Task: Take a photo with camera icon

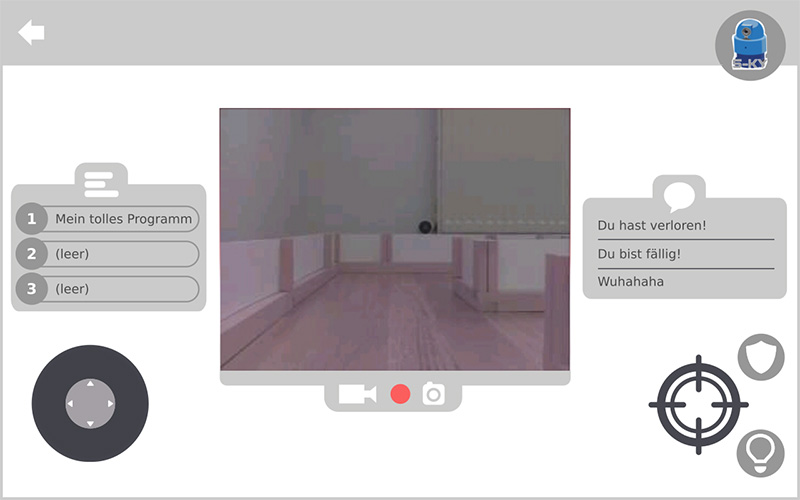Action: click(433, 394)
